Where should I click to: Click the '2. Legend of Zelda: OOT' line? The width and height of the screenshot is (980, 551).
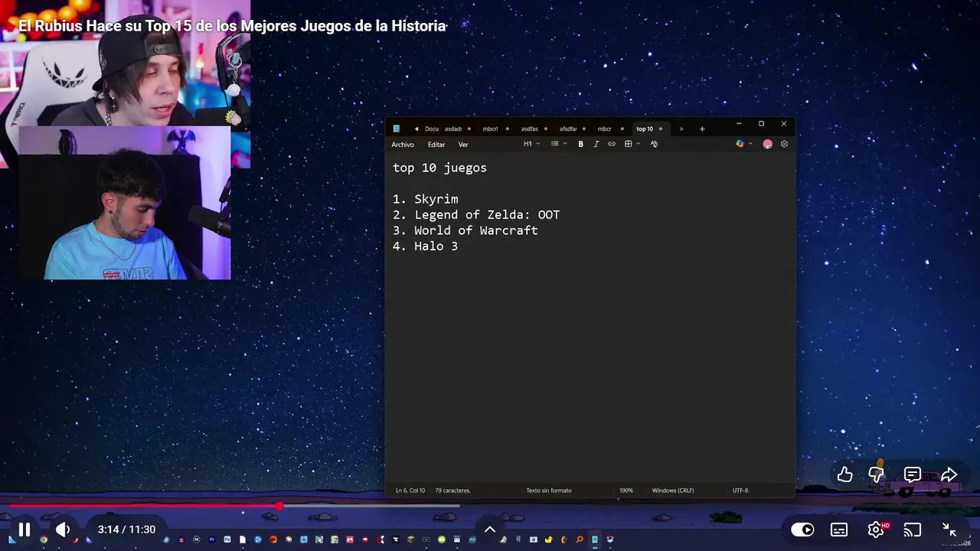tap(476, 215)
